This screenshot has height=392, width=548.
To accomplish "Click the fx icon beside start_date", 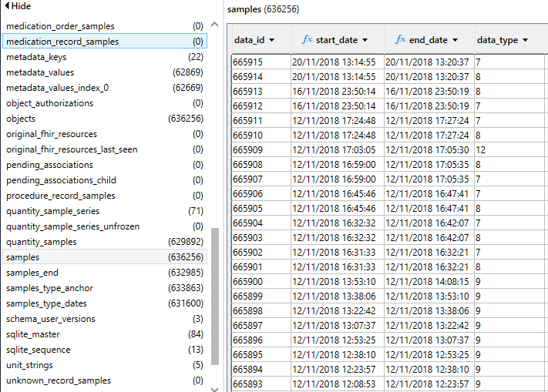I will [307, 39].
